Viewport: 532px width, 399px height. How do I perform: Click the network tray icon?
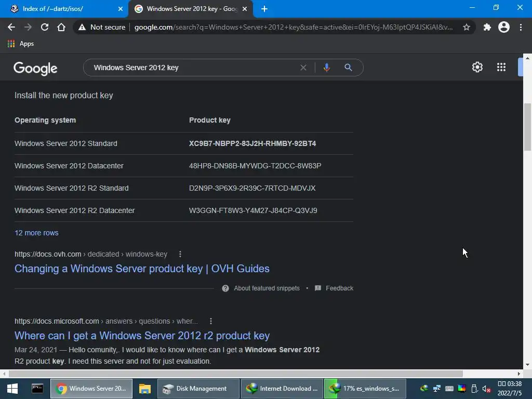(436, 389)
